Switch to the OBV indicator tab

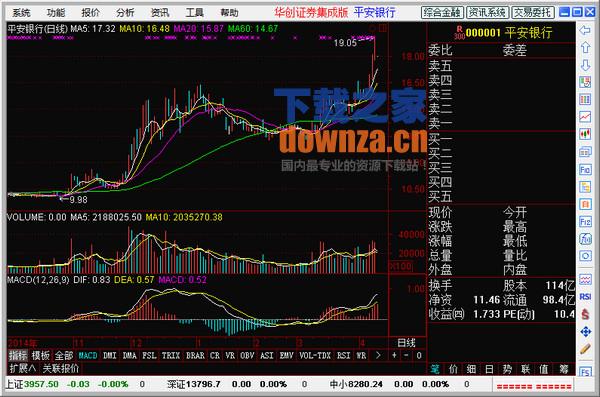coord(247,356)
